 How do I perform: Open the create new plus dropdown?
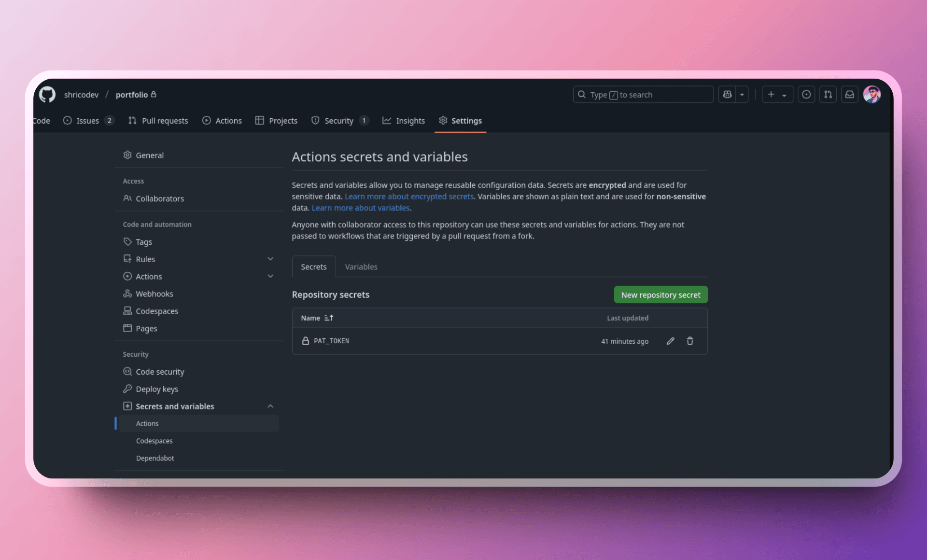point(777,95)
